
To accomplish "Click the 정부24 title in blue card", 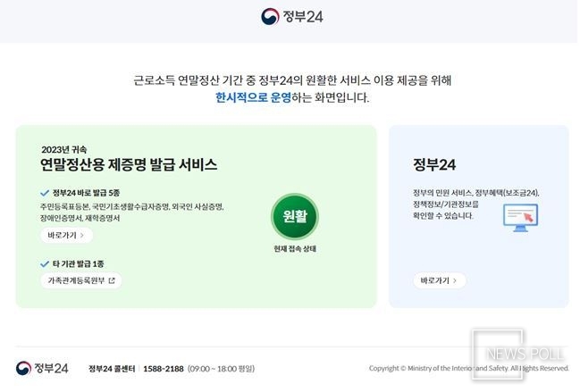I will pyautogui.click(x=434, y=164).
